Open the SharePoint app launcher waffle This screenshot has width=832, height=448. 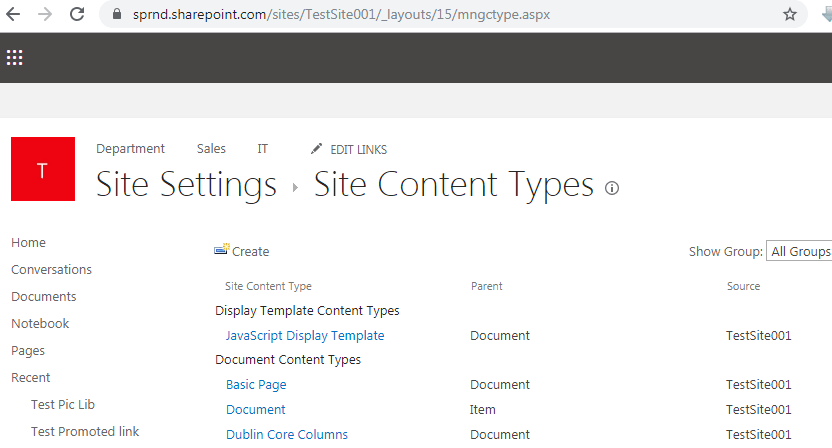coord(14,57)
